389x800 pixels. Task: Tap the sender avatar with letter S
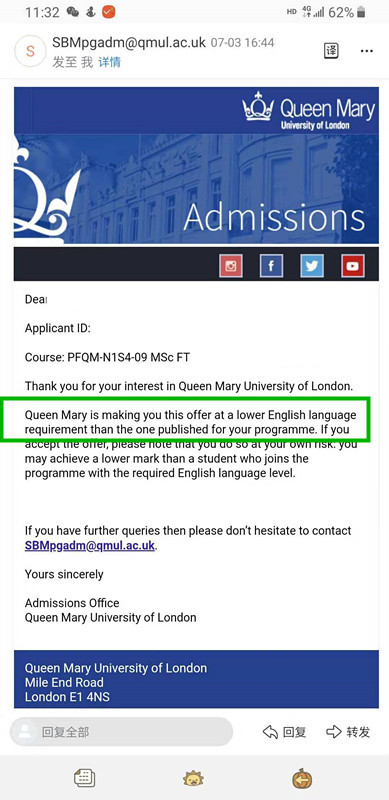[30, 51]
